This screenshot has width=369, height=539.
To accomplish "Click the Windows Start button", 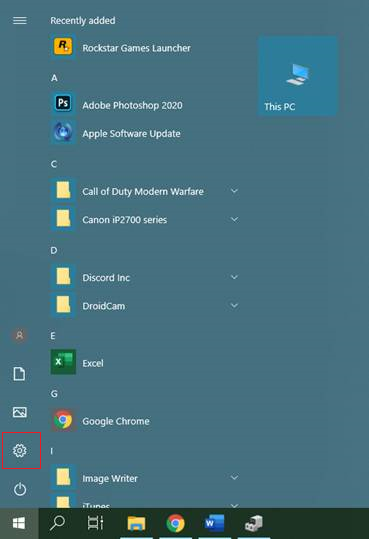I will [x=19, y=524].
